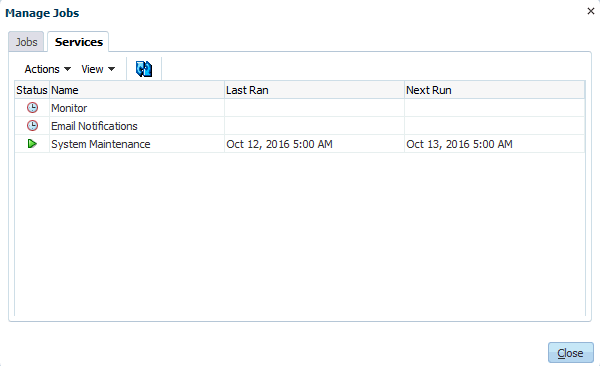Click the Close button

pos(571,353)
